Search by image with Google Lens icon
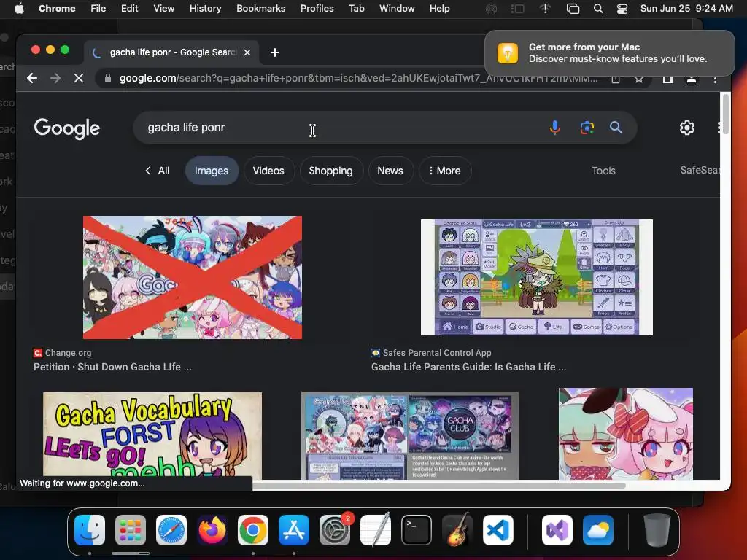The image size is (747, 560). tap(587, 128)
